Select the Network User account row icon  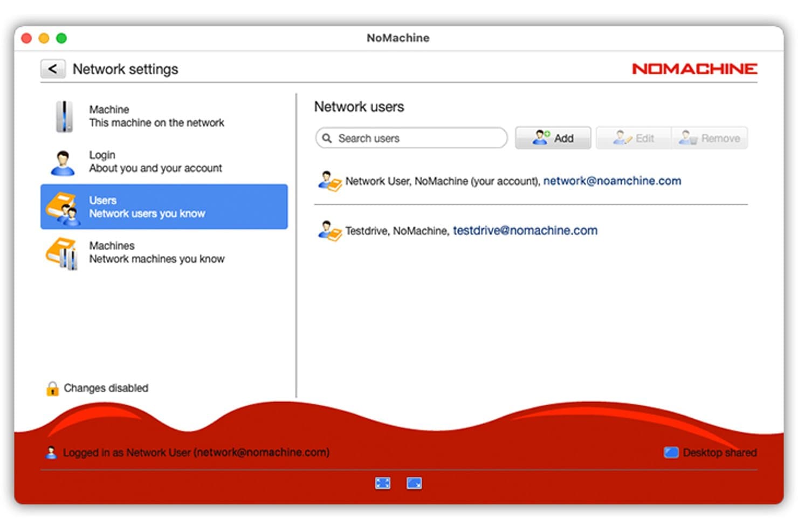tap(329, 182)
